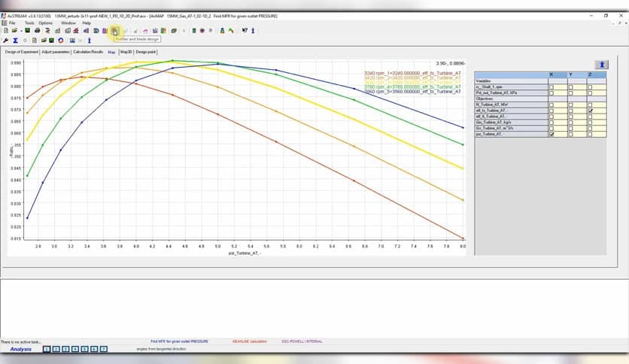Check Y for the Pst_out_Turbine_AT kPa row
This screenshot has height=364, width=629.
(571, 93)
